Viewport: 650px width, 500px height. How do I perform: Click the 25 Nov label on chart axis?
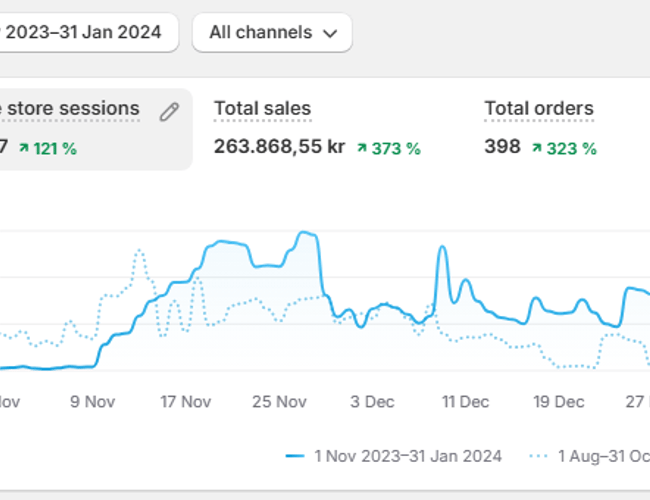pos(279,402)
